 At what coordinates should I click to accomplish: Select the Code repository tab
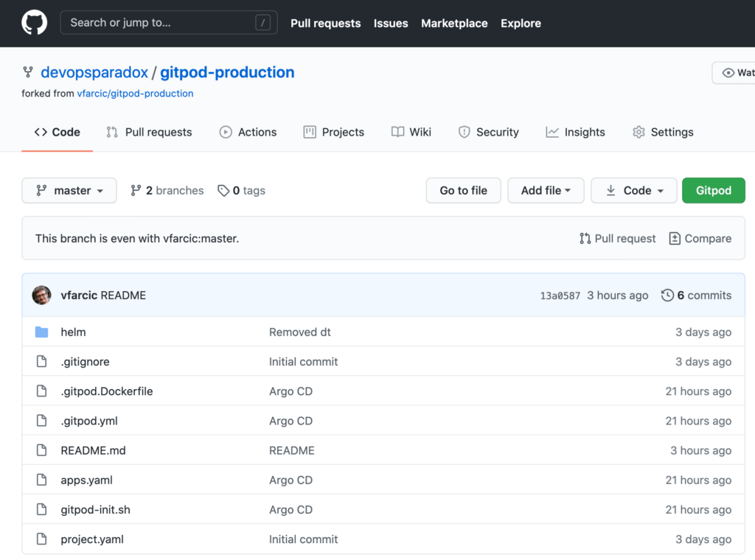tap(57, 132)
